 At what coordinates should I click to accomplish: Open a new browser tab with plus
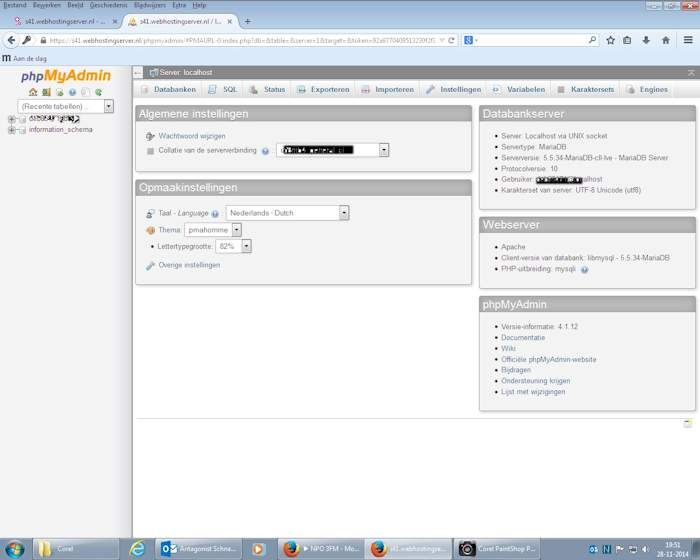(x=247, y=21)
